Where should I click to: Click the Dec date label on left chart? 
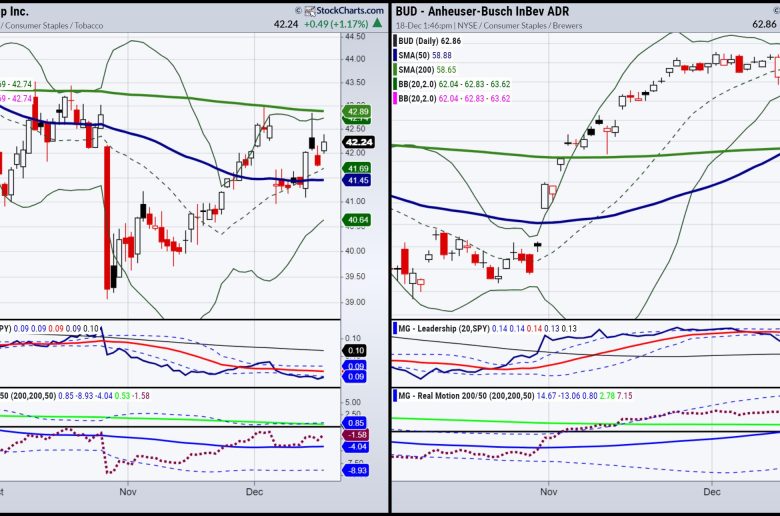254,492
